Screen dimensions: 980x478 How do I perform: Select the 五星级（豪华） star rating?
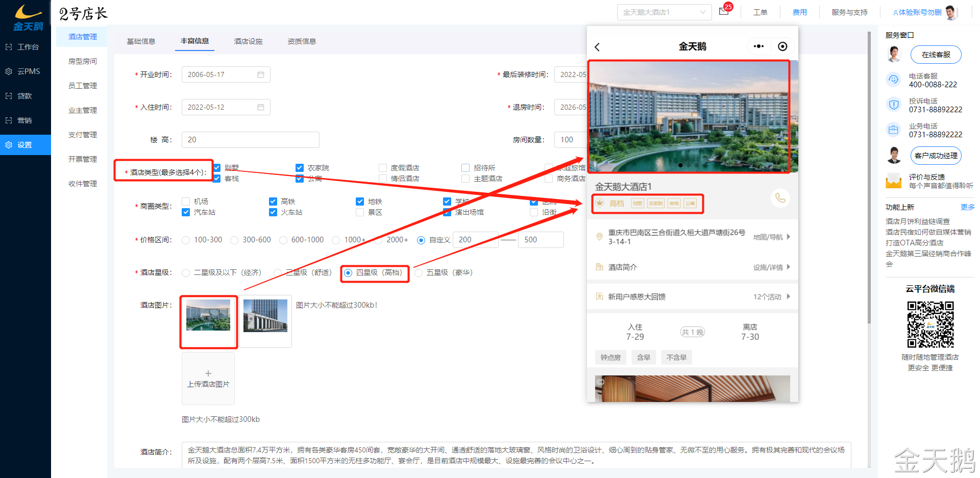(419, 273)
